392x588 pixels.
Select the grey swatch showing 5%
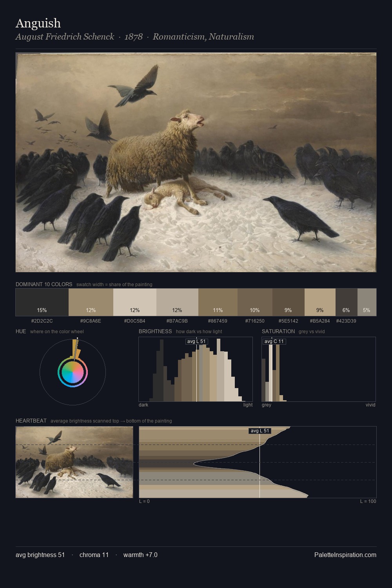(367, 302)
